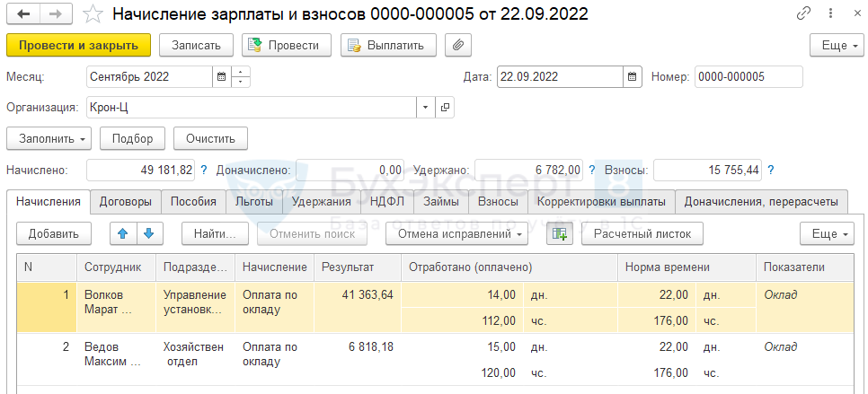The image size is (868, 394).
Task: Move row up with blue up arrow
Action: pos(123,234)
